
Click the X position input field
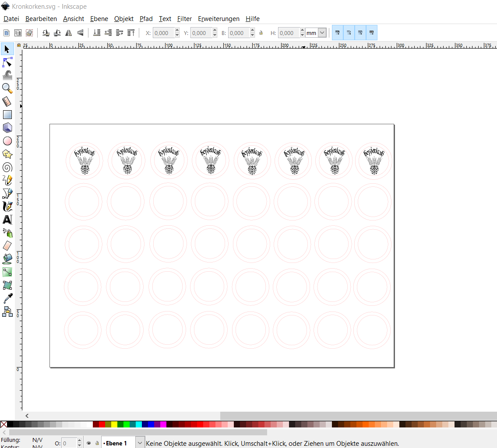[x=162, y=33]
